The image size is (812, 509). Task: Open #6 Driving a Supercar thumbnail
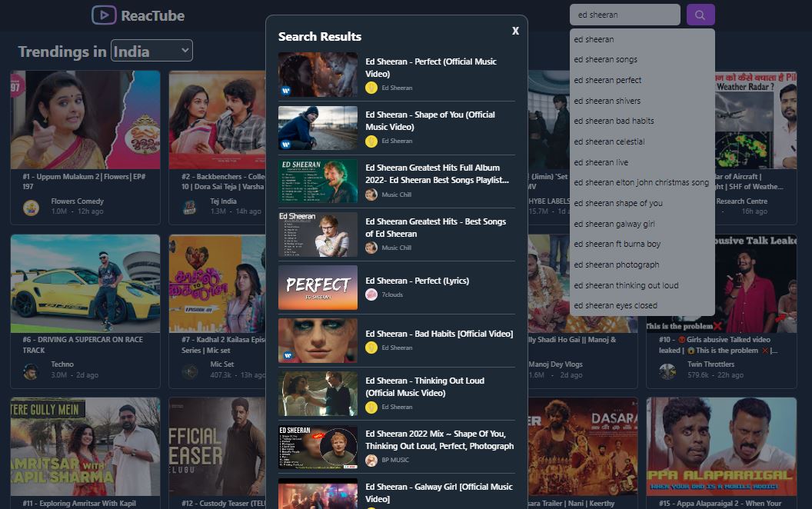85,283
